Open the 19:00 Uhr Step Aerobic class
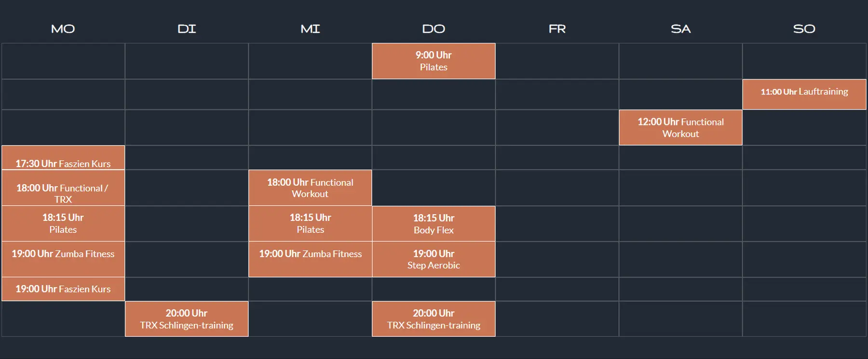This screenshot has width=868, height=359. (434, 259)
